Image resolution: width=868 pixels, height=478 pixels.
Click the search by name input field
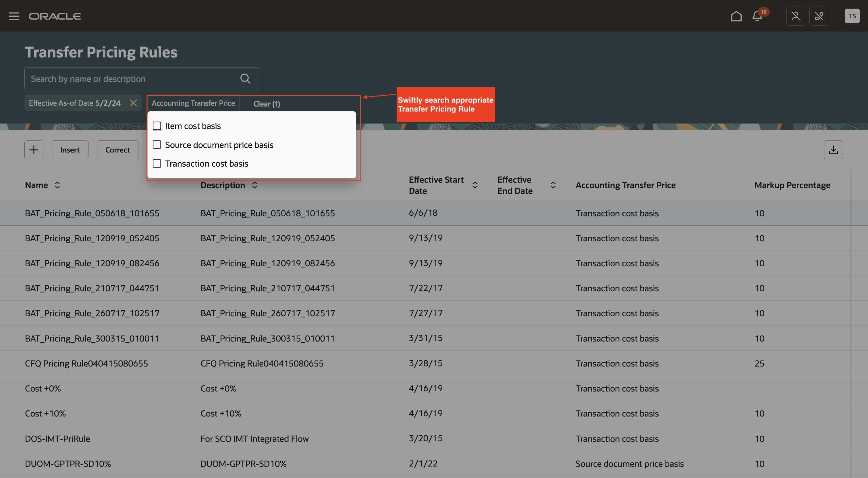click(132, 78)
